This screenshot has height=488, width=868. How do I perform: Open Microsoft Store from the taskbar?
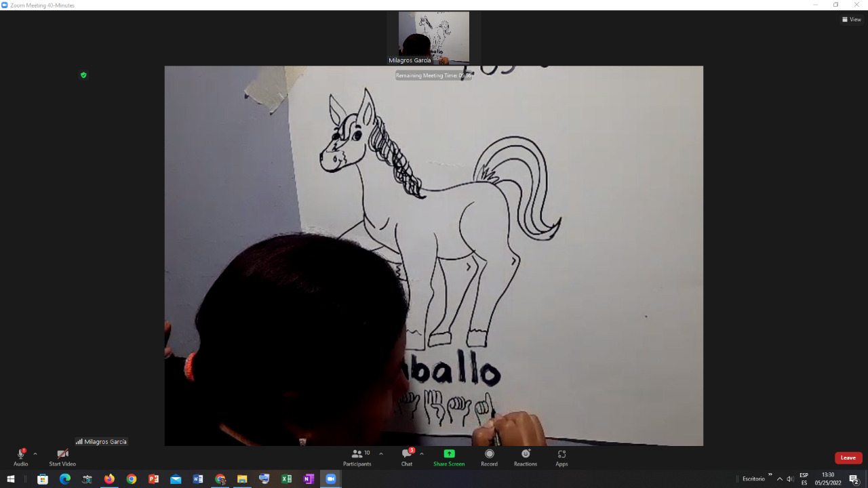43,479
